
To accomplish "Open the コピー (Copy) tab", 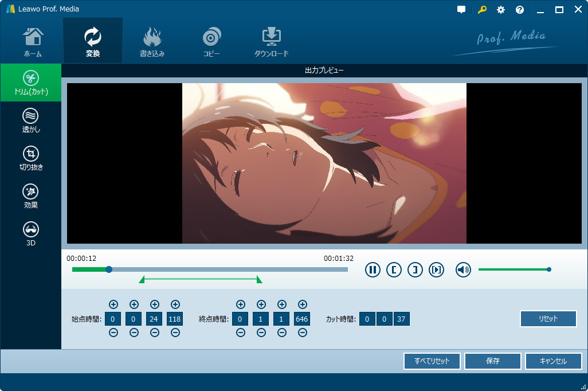I will click(x=211, y=42).
